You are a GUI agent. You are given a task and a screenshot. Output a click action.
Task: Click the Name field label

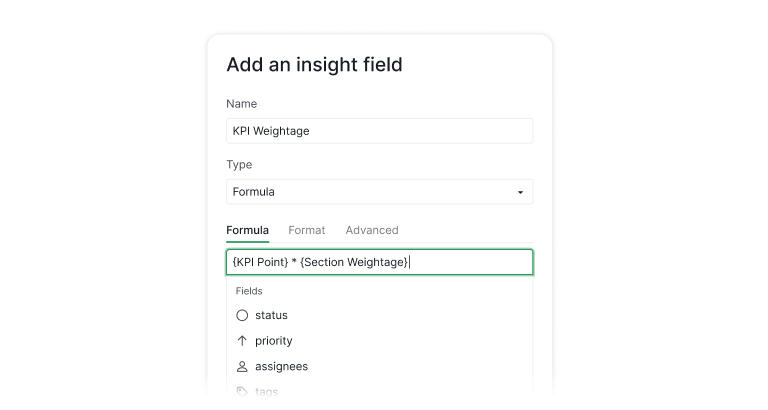point(242,104)
